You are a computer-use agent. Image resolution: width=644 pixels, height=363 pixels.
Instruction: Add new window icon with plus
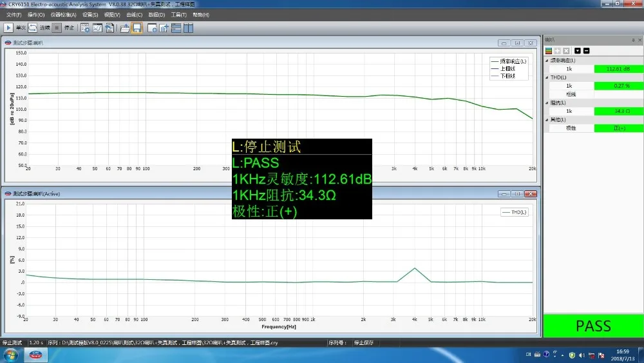[152, 28]
